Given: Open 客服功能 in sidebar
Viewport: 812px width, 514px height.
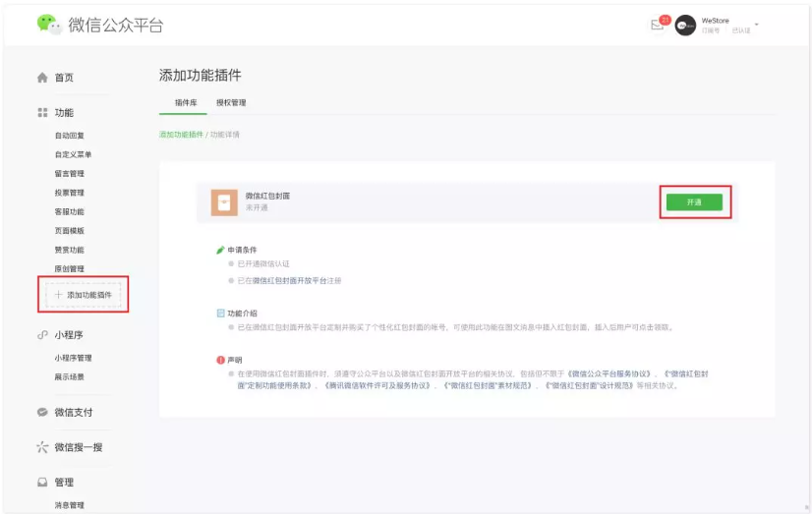Looking at the screenshot, I should click(70, 211).
